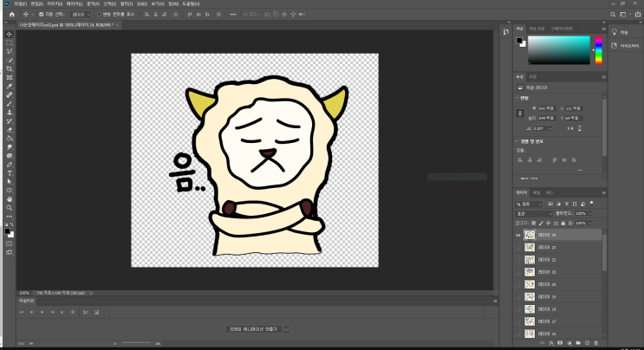Show 레이어 22 via visibility box
This screenshot has width=644, height=350.
(x=518, y=260)
